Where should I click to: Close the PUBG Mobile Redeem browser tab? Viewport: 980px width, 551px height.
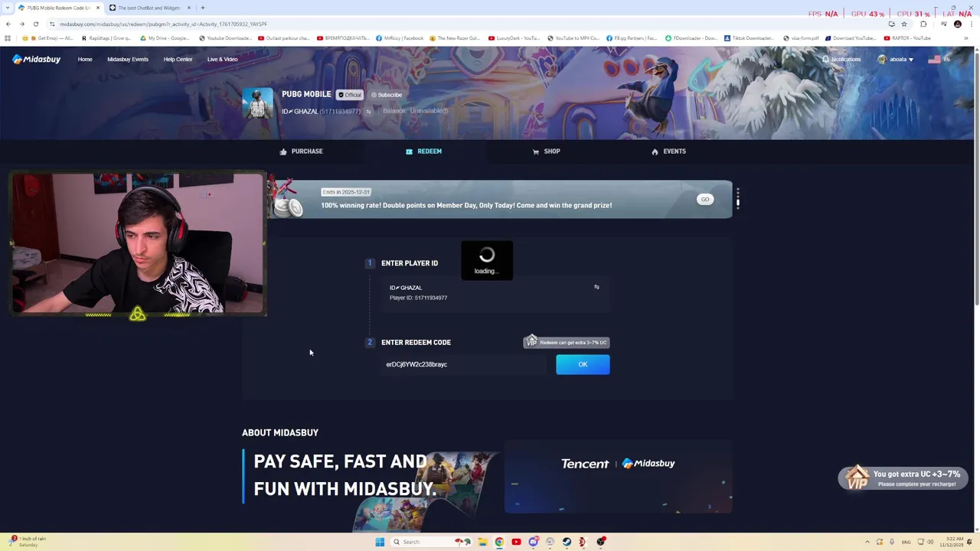[97, 8]
